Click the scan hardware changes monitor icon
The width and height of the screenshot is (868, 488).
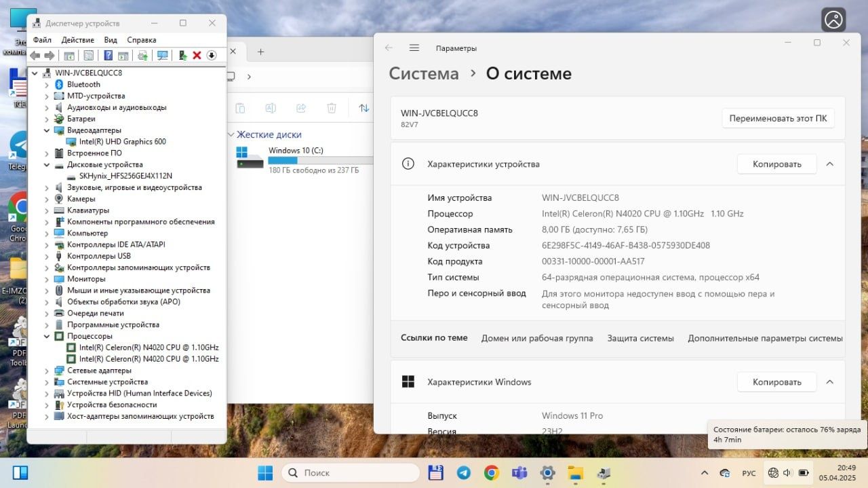tap(163, 56)
